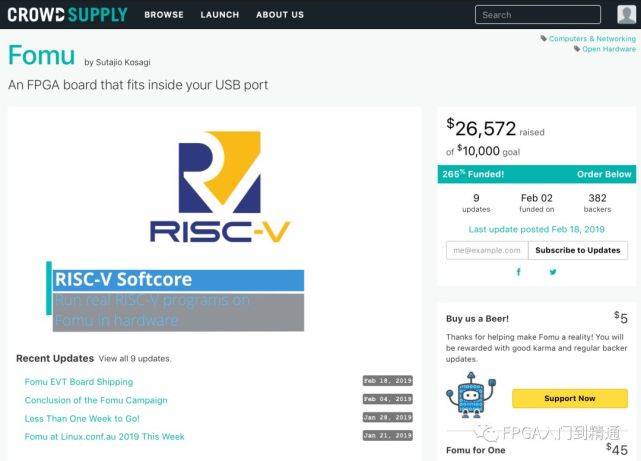The height and width of the screenshot is (461, 641).
Task: Click the RISC-V Softcore slide caption
Action: click(178, 280)
